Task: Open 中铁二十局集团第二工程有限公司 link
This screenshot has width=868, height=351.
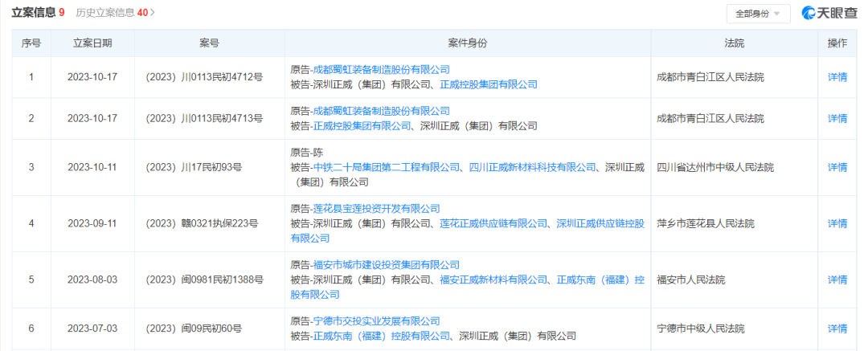Action: [x=387, y=167]
